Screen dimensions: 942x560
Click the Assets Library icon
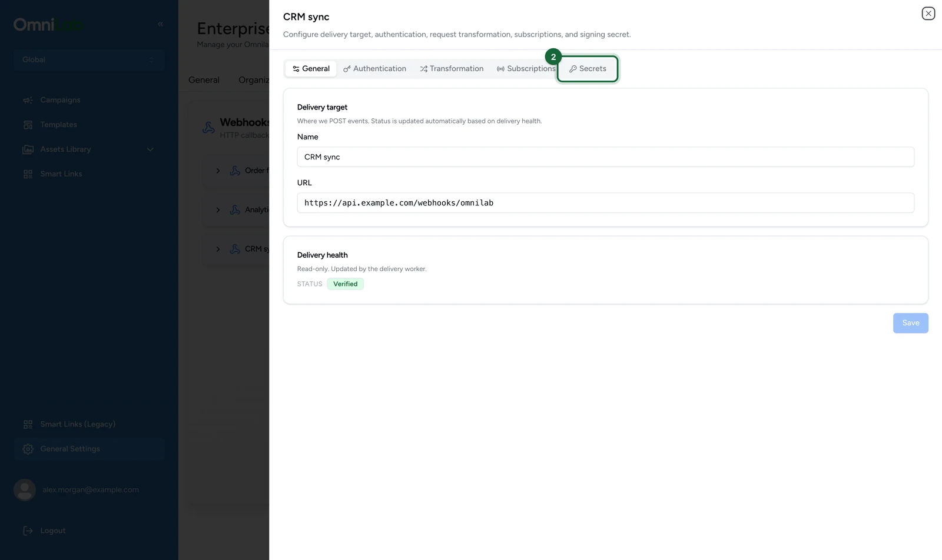pyautogui.click(x=28, y=149)
